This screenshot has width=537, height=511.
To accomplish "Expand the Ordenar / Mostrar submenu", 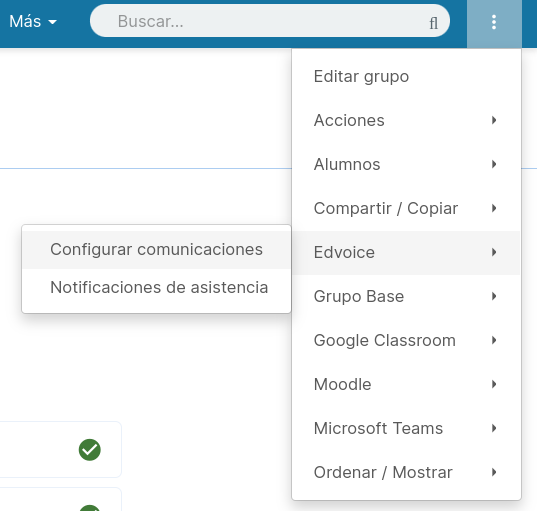I will pos(406,472).
